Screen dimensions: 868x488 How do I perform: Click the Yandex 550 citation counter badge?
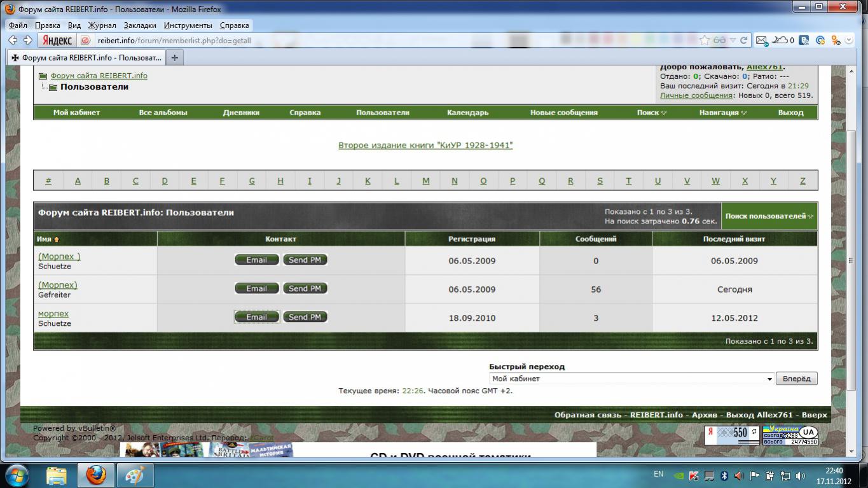pos(732,436)
